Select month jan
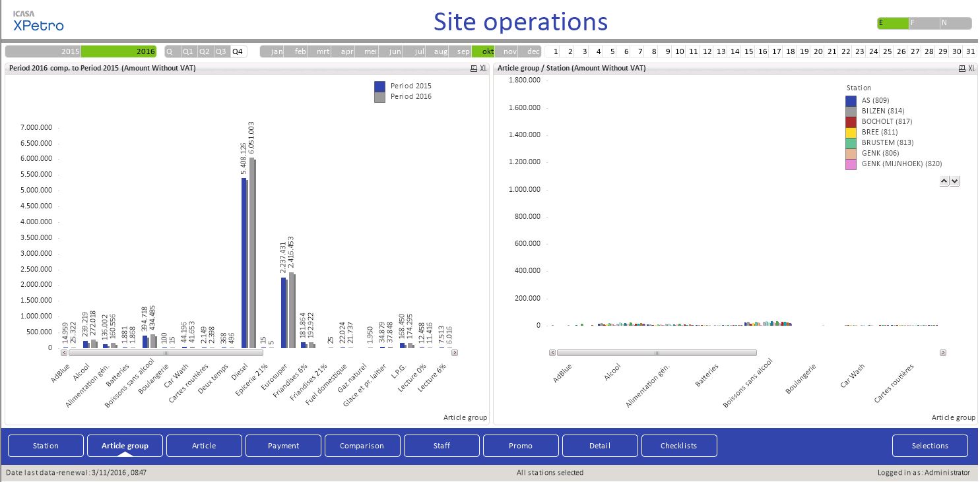The height and width of the screenshot is (482, 980). click(272, 51)
